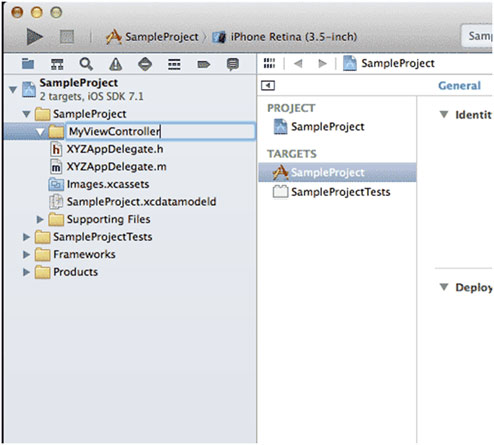Open the Breakpoint navigator icon

(204, 64)
